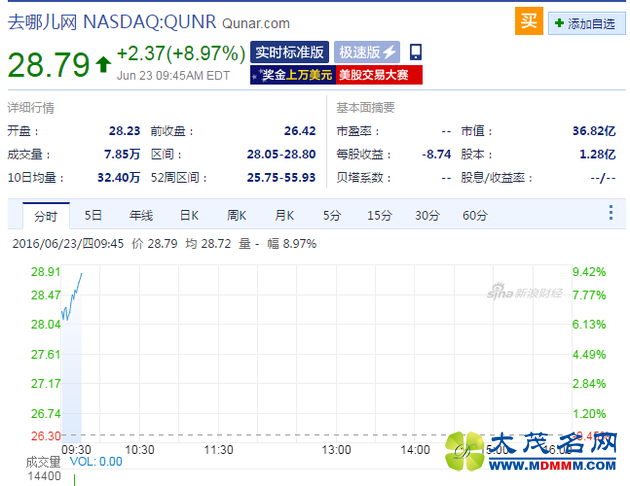Click the green up arrow beside price

pos(104,64)
